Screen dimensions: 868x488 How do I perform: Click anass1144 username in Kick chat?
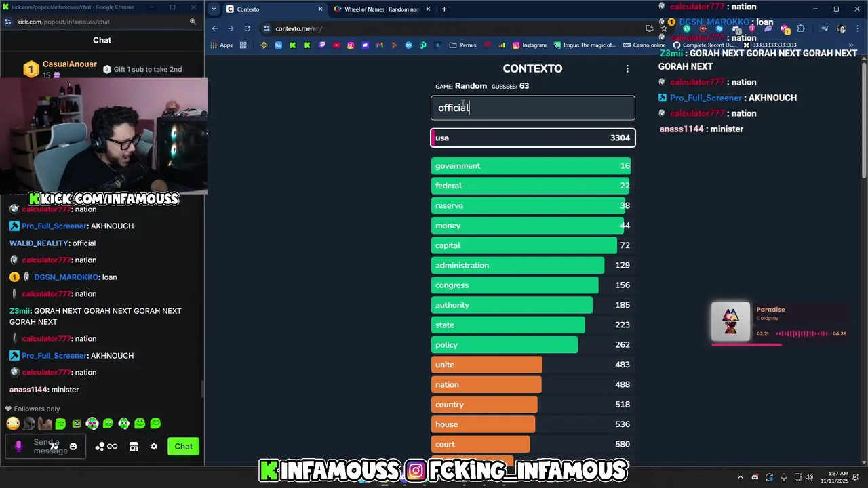(x=28, y=390)
